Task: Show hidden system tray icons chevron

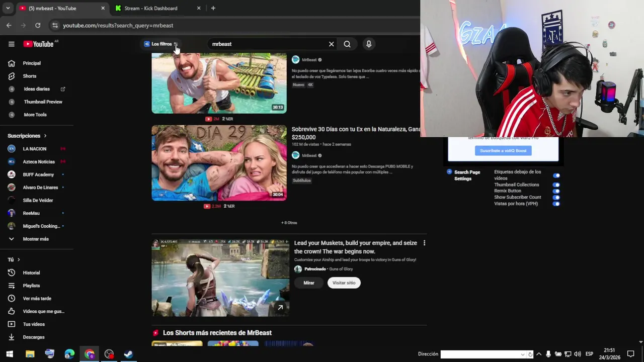Action: (x=539, y=354)
